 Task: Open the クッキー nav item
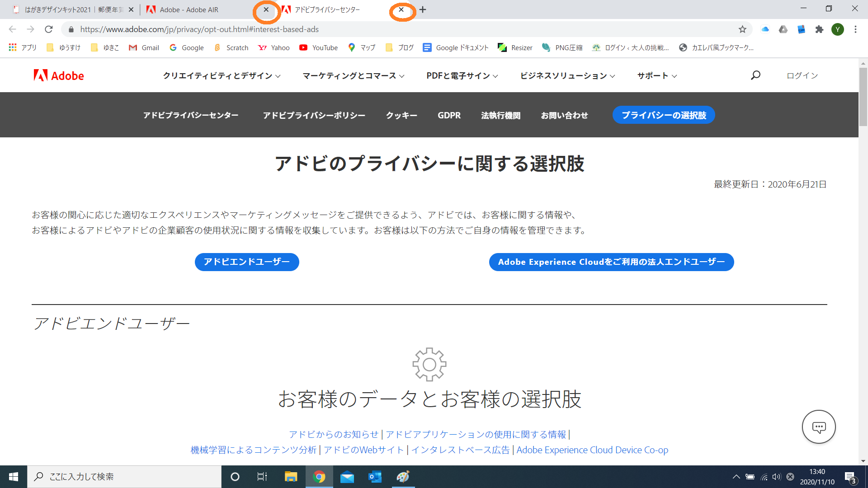pyautogui.click(x=401, y=115)
